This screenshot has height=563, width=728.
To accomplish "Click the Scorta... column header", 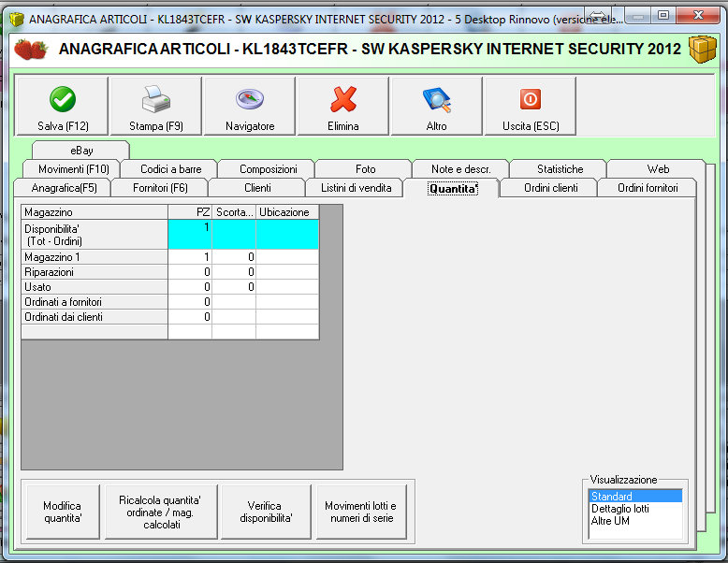I will (234, 212).
